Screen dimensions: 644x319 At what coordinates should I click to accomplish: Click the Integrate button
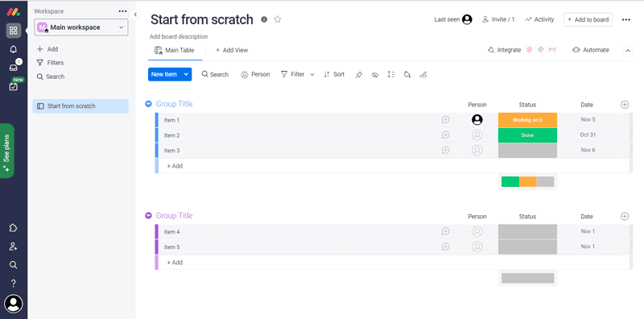click(x=505, y=50)
